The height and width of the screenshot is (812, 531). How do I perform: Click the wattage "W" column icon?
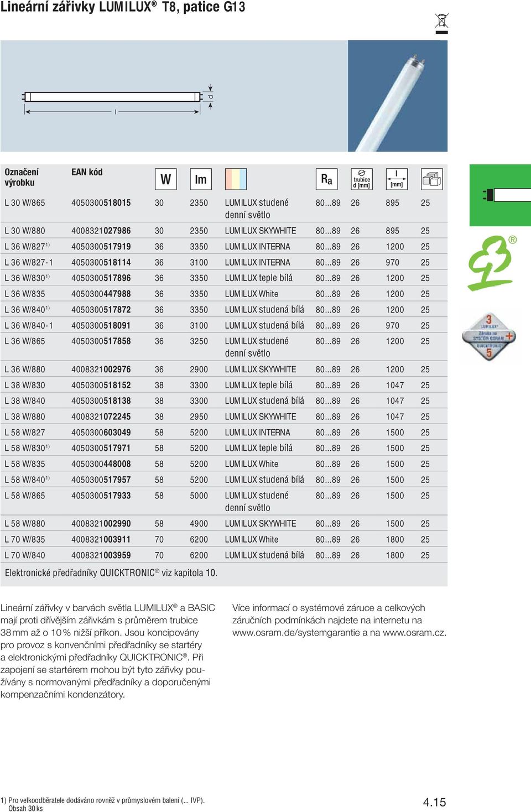tap(165, 179)
